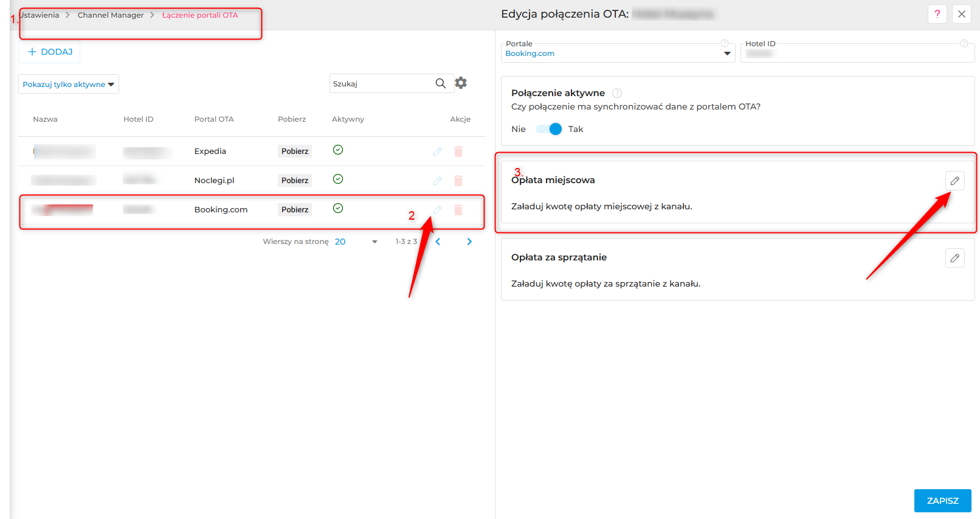This screenshot has height=519, width=980.
Task: Click the search magnifier icon
Action: pos(441,83)
